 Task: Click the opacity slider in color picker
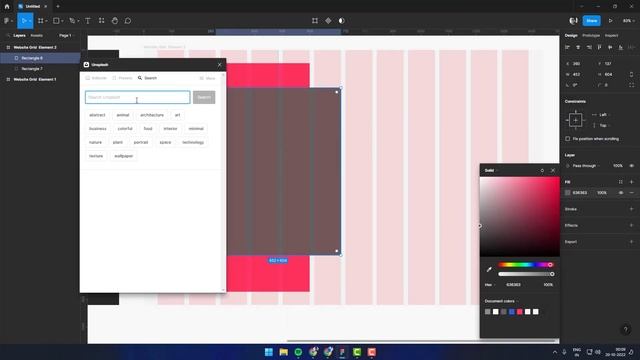pyautogui.click(x=526, y=274)
